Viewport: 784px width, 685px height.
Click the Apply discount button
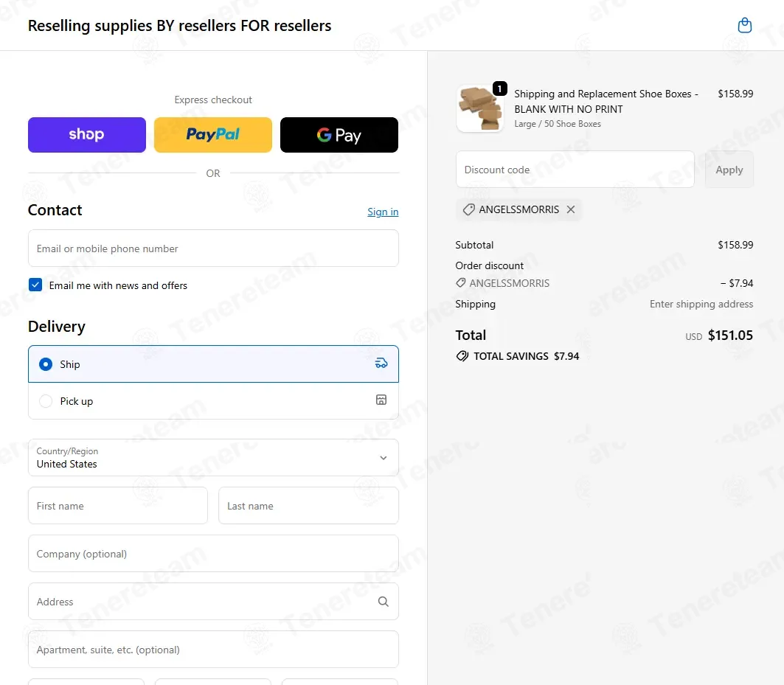click(x=729, y=170)
